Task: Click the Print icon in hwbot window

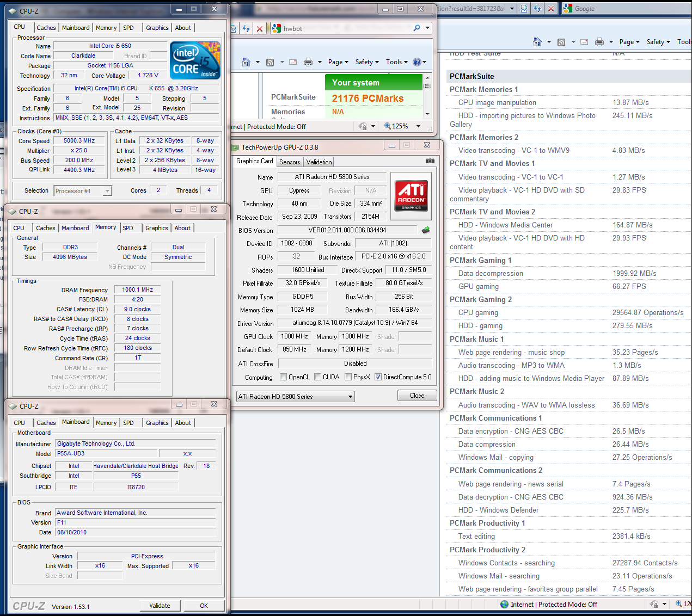Action: click(308, 62)
